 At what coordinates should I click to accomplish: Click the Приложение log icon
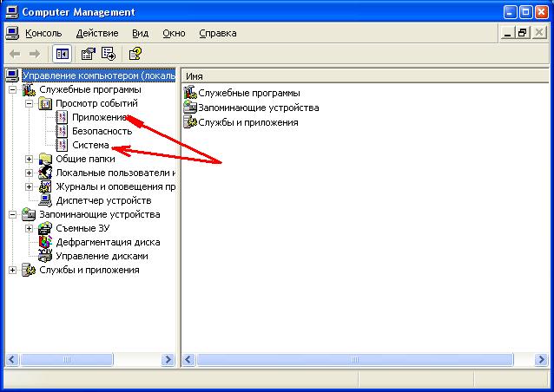pos(62,117)
